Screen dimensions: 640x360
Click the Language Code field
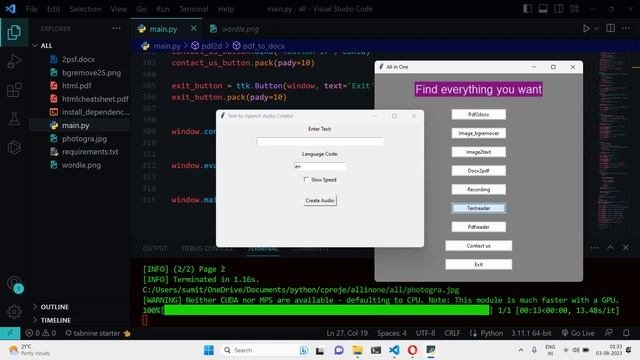320,166
